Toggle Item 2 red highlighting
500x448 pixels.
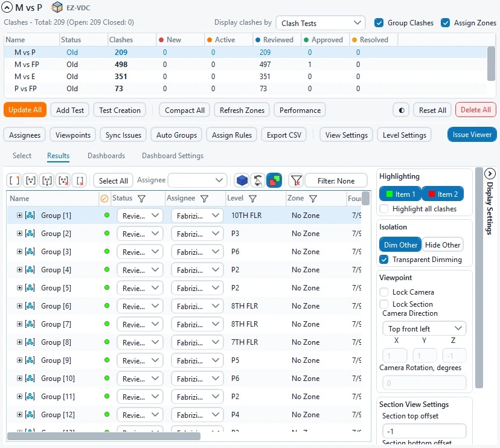(443, 194)
